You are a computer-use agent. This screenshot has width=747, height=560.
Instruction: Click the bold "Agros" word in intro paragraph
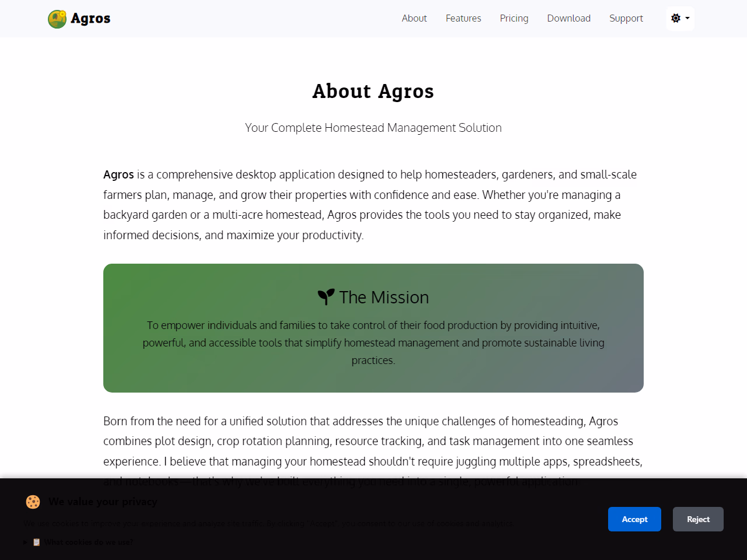[118, 174]
